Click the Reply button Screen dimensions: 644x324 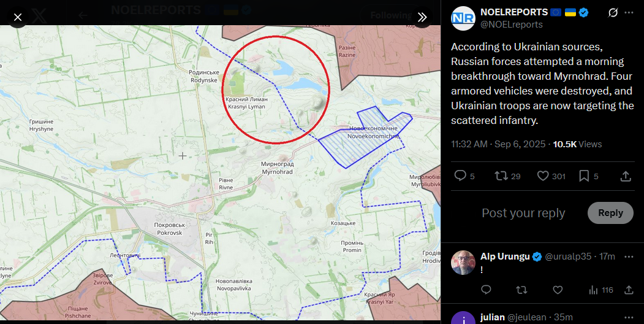610,213
